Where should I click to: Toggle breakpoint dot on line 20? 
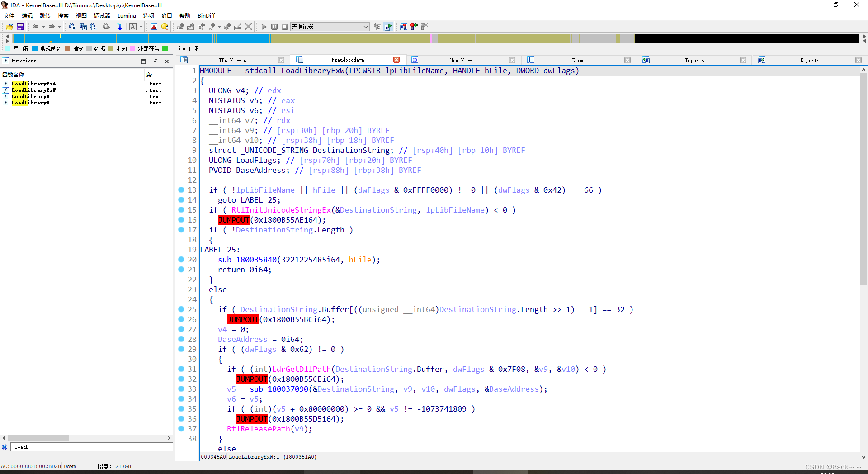181,260
